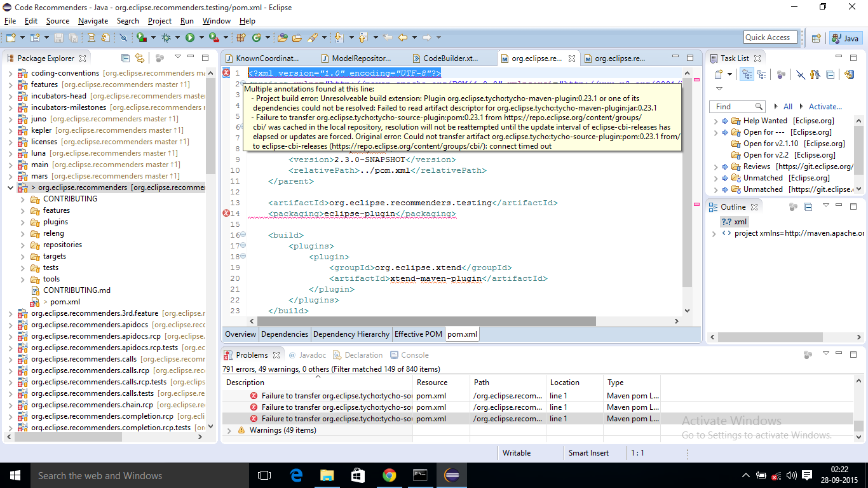Click Focus on Active Task in Problems view
The width and height of the screenshot is (868, 488).
click(808, 355)
